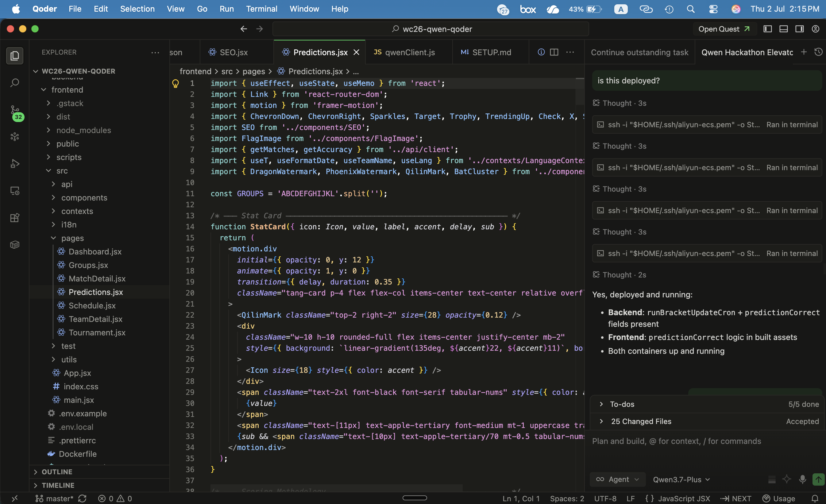Open the remote window status bar icon

(x=14, y=498)
